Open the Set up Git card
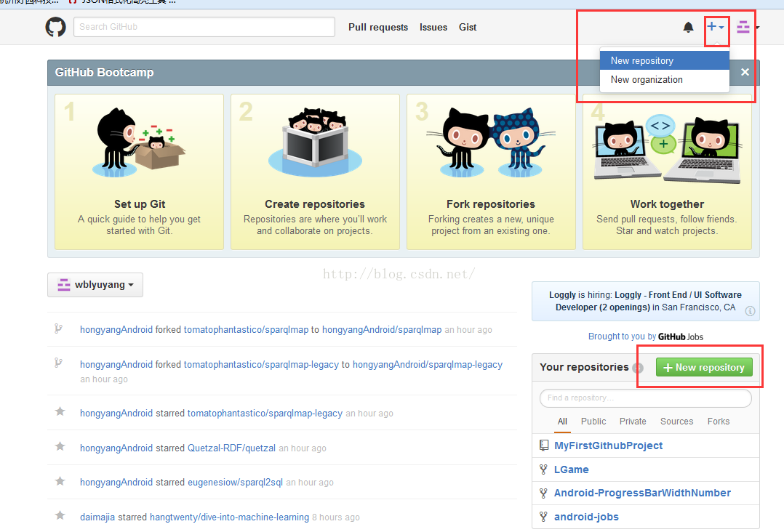This screenshot has width=784, height=532. (139, 172)
